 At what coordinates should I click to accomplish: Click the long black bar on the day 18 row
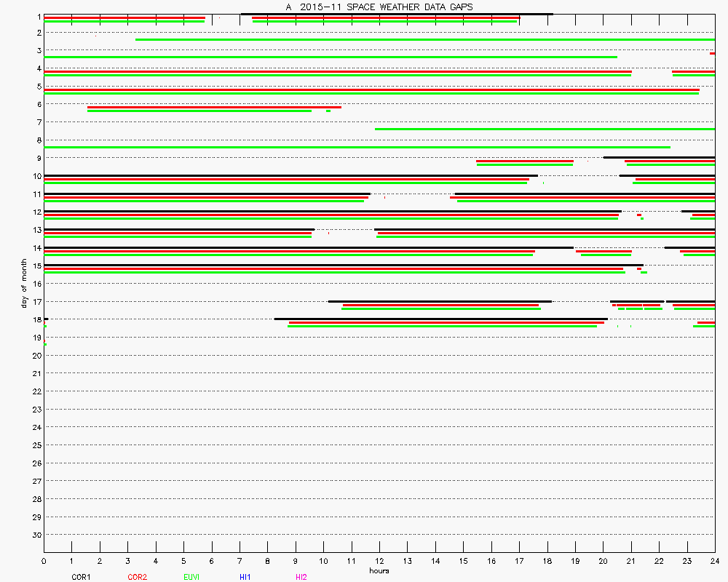[440, 319]
